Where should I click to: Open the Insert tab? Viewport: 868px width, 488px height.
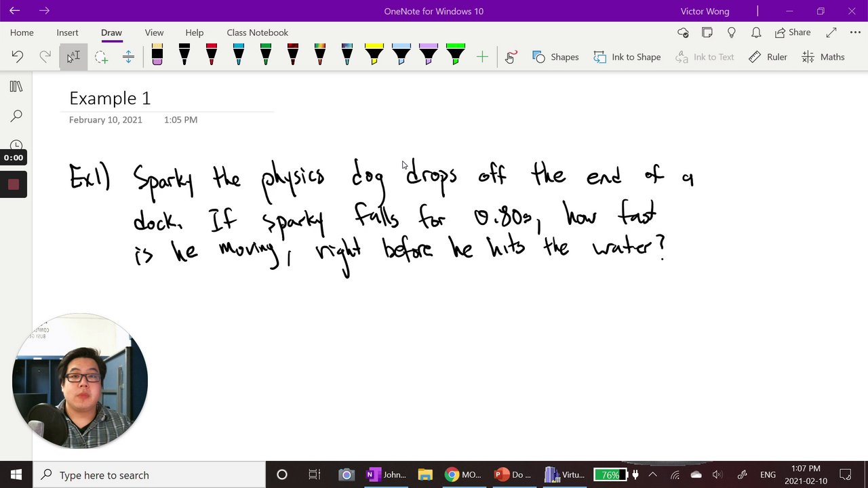point(67,33)
